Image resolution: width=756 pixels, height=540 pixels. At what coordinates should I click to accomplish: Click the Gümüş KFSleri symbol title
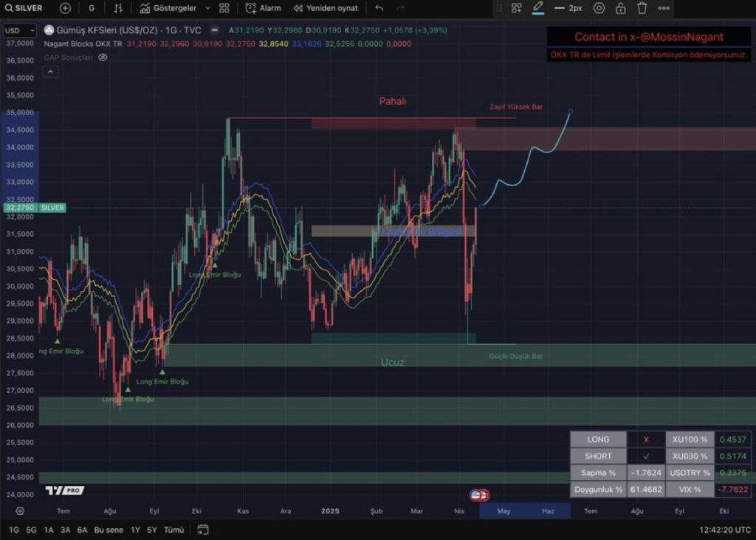[128, 30]
